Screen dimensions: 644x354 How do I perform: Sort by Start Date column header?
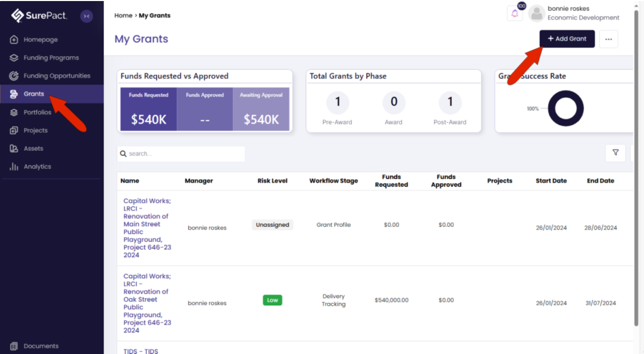[551, 181]
